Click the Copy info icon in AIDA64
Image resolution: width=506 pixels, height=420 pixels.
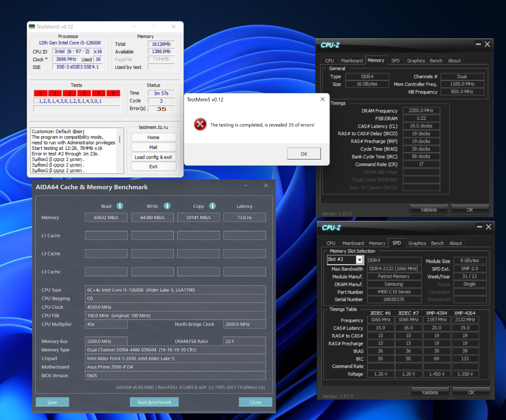(212, 206)
